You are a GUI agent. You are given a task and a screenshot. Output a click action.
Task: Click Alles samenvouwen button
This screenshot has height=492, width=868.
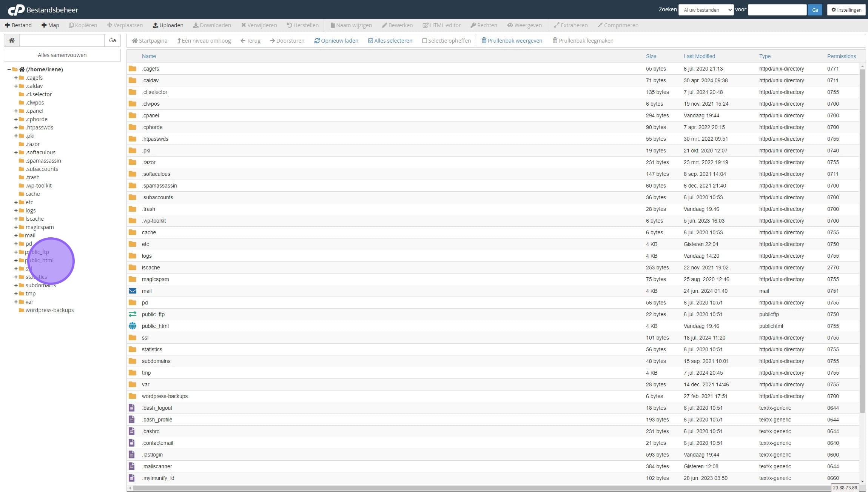(x=62, y=55)
